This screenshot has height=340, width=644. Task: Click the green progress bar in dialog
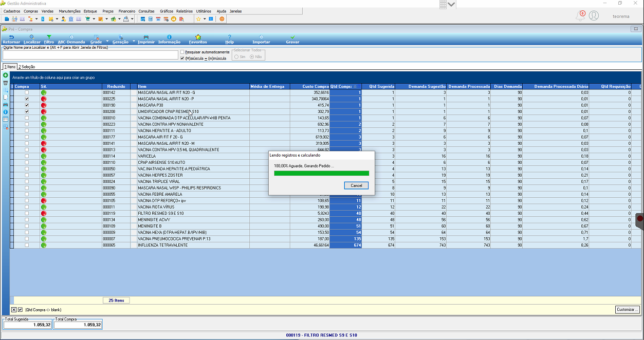[x=322, y=174]
